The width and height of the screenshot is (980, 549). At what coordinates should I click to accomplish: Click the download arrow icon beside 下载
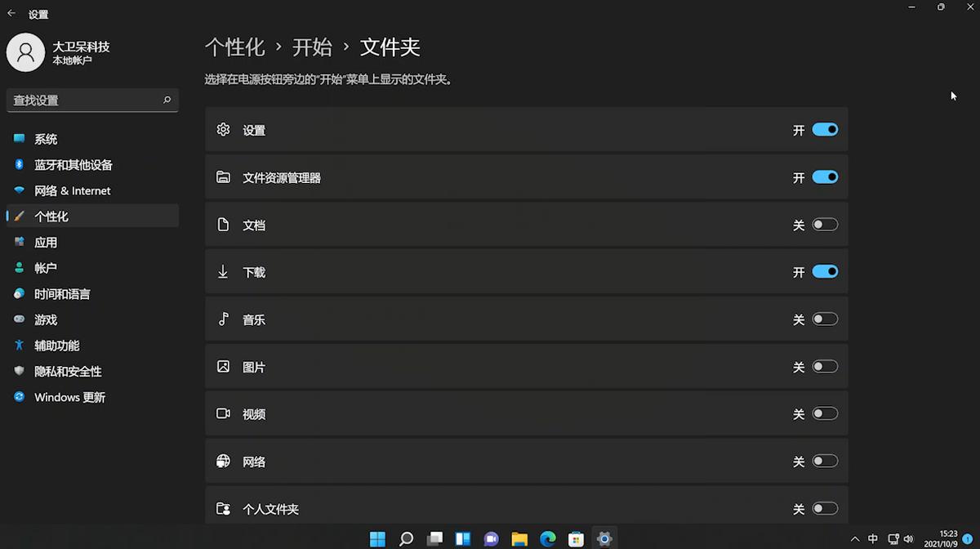point(223,271)
